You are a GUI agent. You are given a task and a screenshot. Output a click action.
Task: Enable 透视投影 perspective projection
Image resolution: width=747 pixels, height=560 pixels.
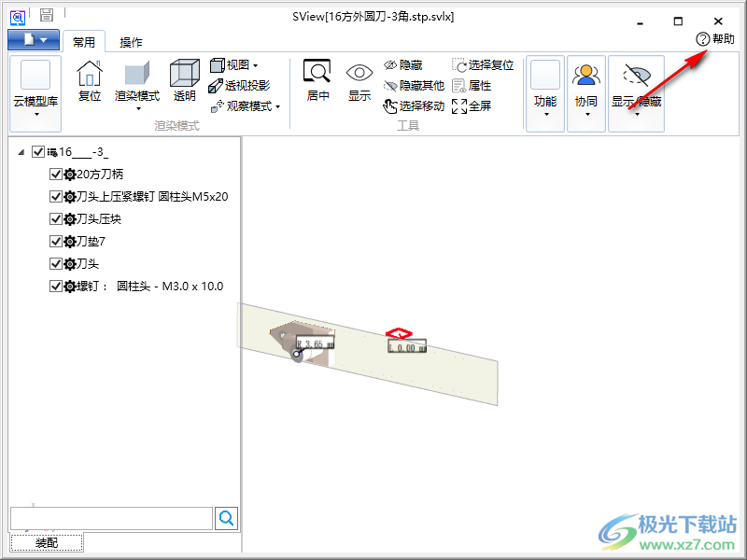[x=239, y=86]
